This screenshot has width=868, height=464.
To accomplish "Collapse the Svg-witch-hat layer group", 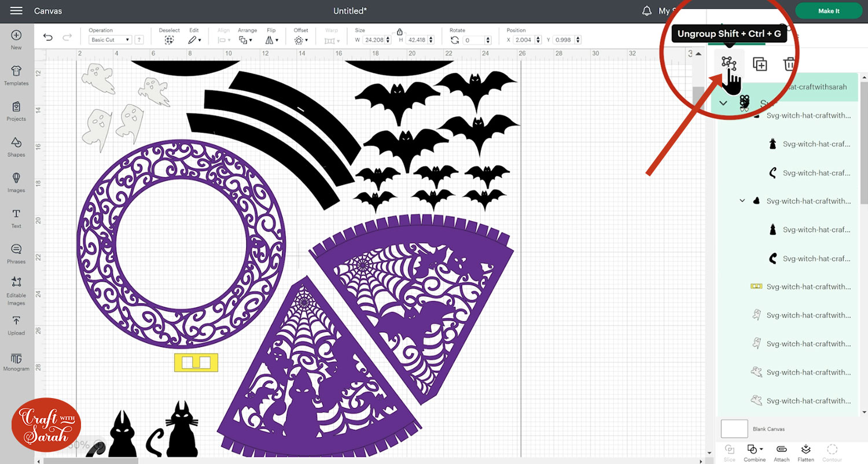I will (723, 102).
